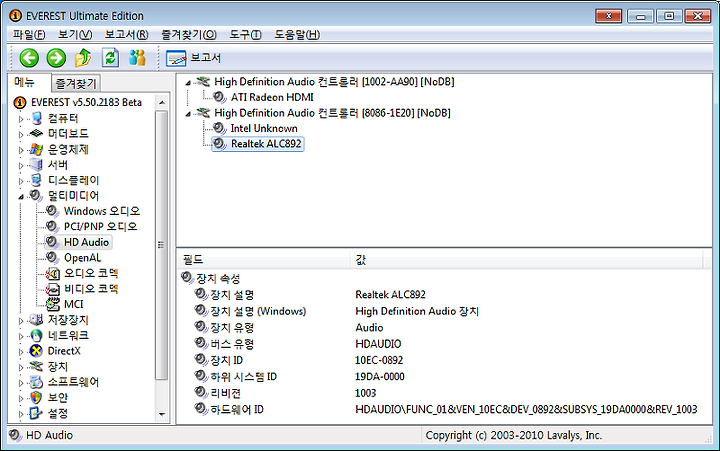Screen dimensions: 720x451
Task: Select Intel Unknown device
Action: pos(264,128)
